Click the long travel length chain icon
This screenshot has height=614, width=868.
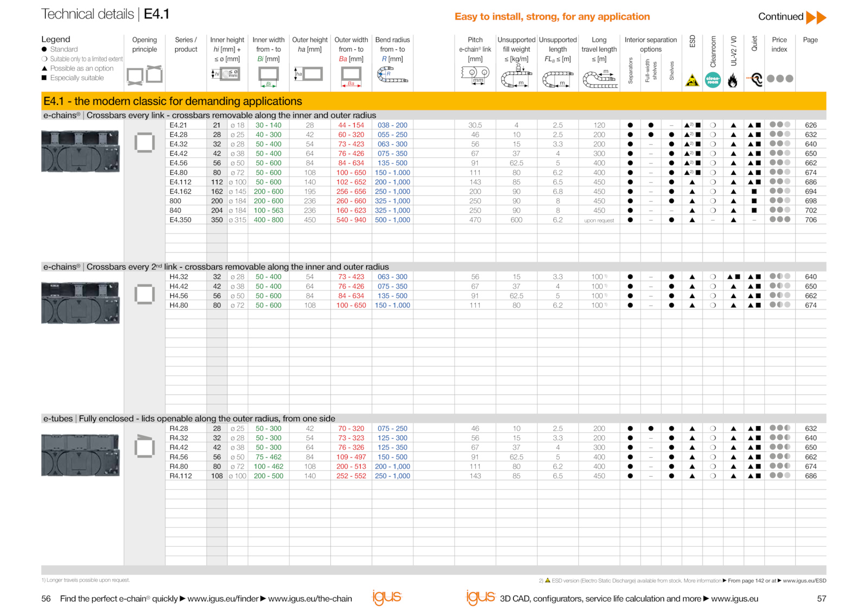(600, 79)
